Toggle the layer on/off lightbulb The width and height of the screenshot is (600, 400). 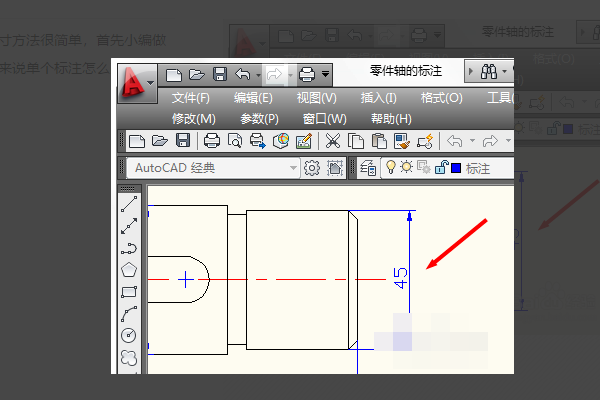coord(391,168)
